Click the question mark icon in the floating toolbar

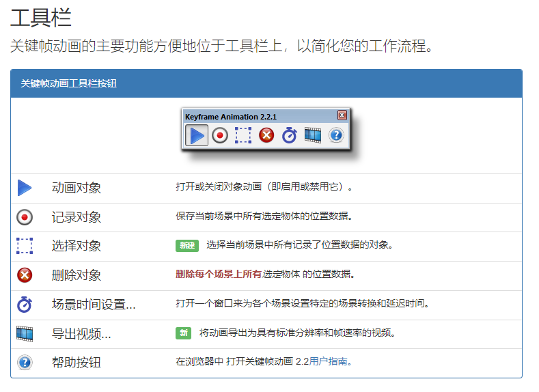click(335, 135)
